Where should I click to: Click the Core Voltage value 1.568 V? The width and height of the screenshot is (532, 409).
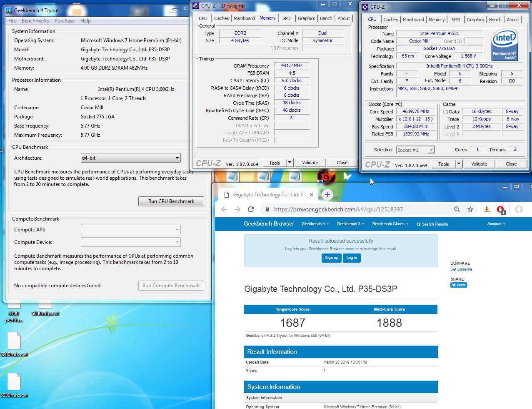click(x=468, y=56)
